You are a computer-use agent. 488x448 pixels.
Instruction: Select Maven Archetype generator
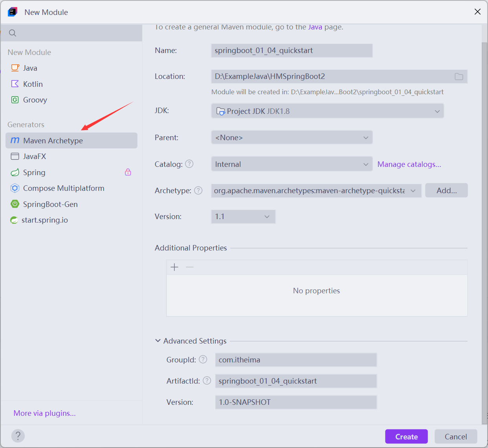(71, 141)
